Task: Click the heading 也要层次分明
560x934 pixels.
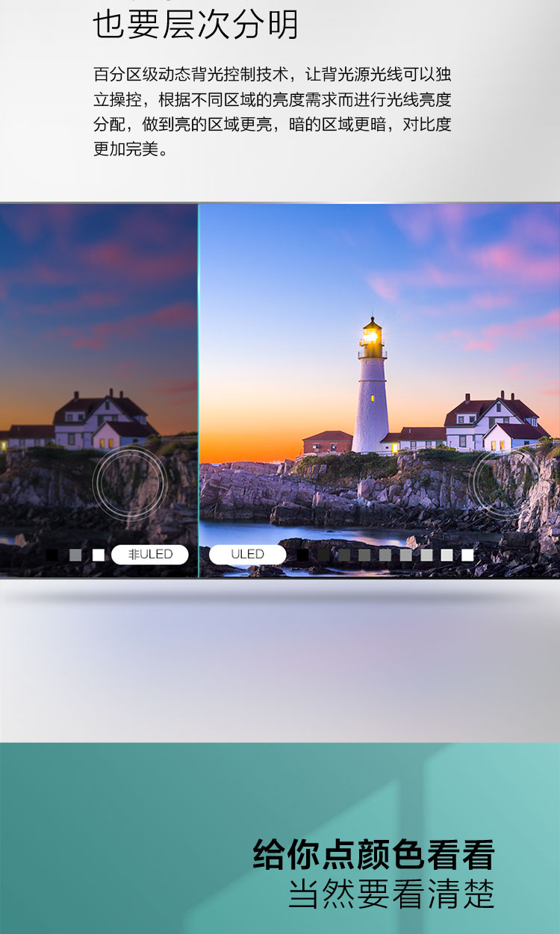Action: tap(196, 25)
